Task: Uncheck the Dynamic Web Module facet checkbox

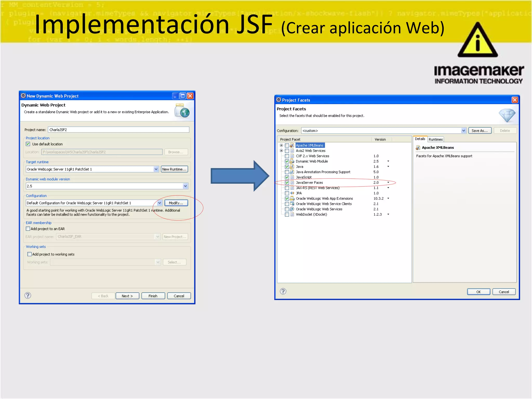Action: coord(287,161)
